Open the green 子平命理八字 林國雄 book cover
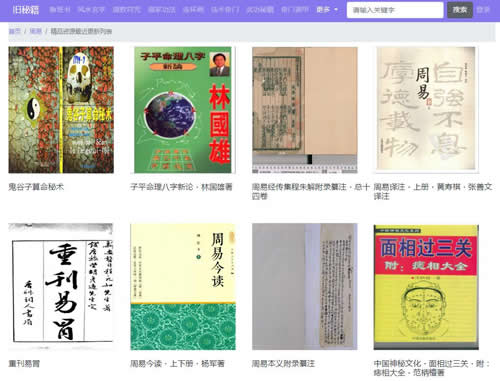The image size is (500, 381). click(183, 110)
